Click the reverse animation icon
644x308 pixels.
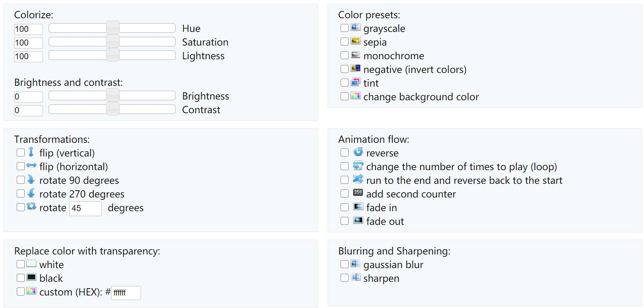(x=358, y=152)
